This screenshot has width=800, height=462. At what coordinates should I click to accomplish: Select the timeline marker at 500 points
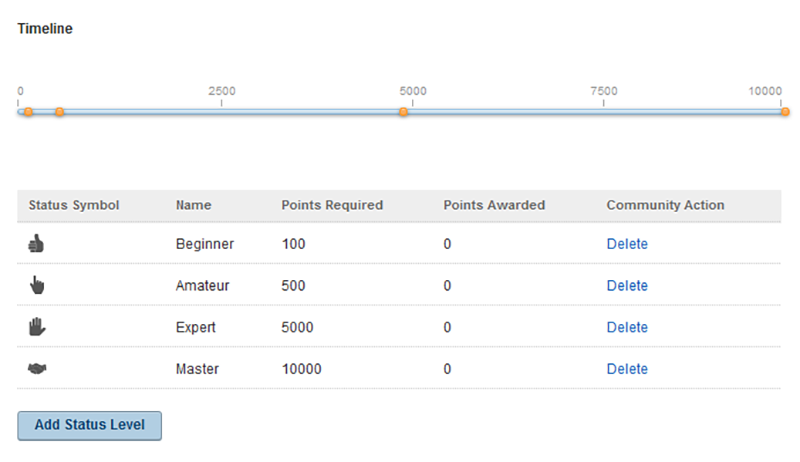[60, 112]
